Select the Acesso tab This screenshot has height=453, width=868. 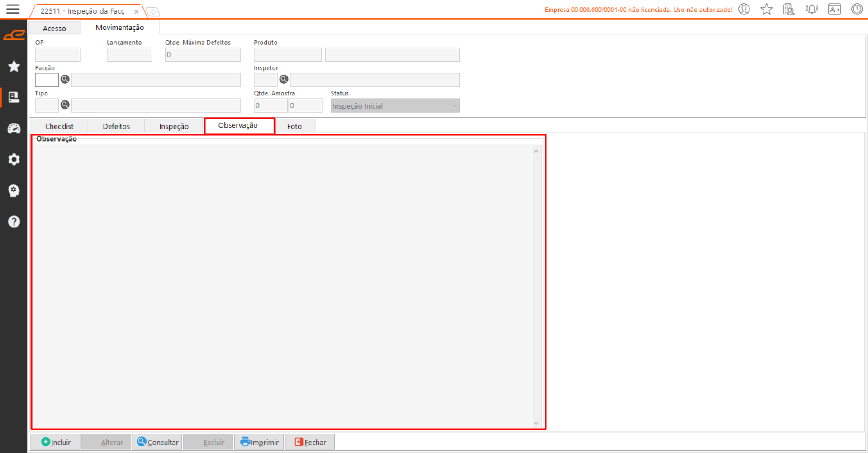[x=54, y=29]
